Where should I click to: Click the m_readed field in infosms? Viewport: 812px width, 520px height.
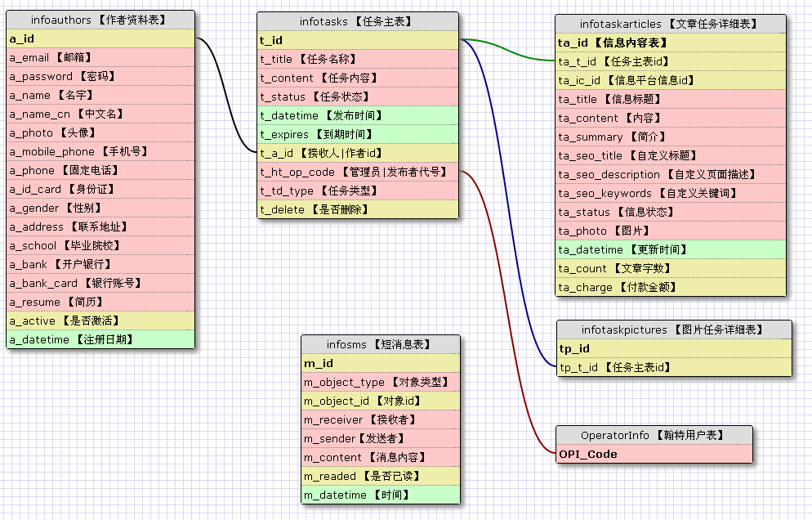380,476
